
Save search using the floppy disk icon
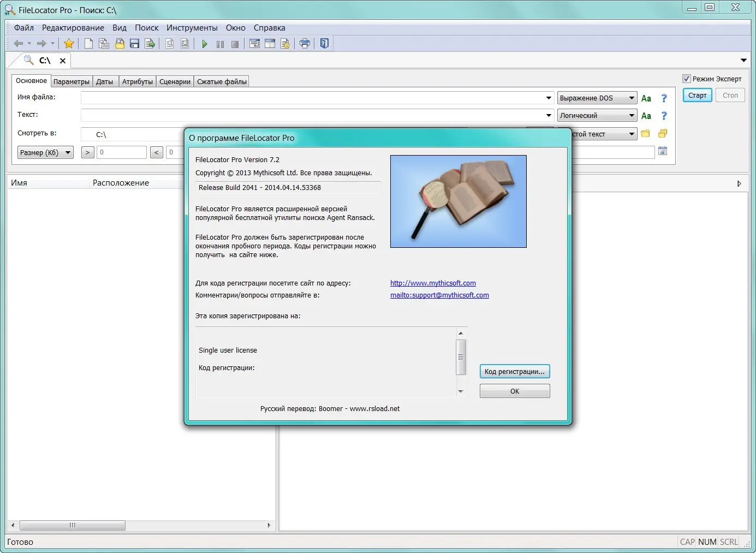[x=135, y=44]
